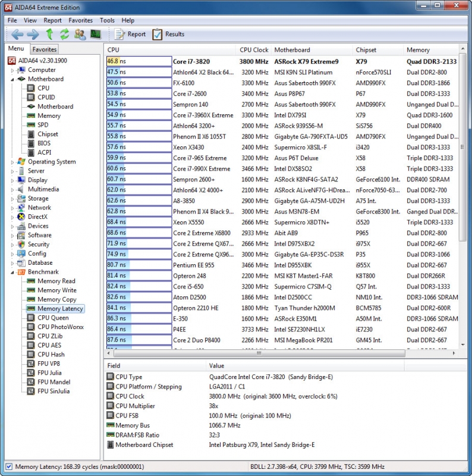Click the 46.8 ns latency bar

pos(139,61)
